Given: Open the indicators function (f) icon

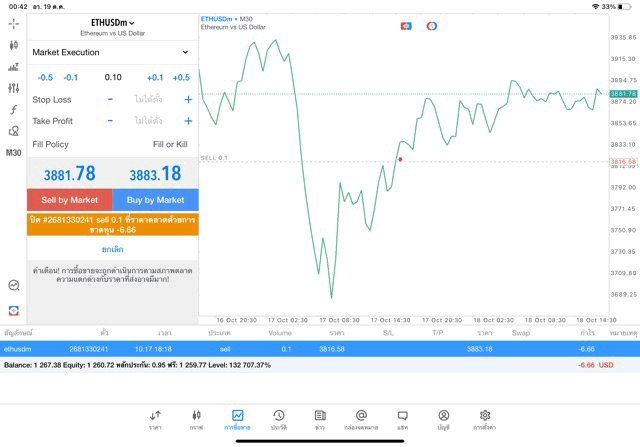Looking at the screenshot, I should 14,110.
